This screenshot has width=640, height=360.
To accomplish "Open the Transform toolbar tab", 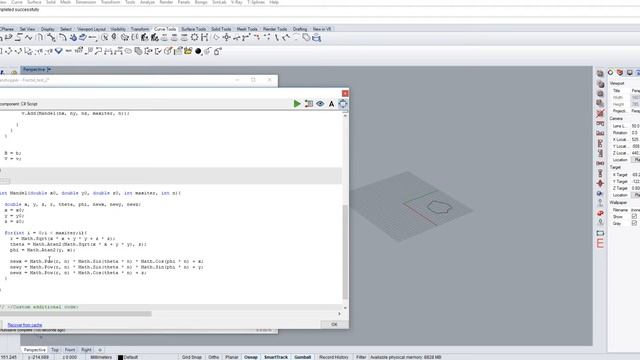I will [x=140, y=29].
